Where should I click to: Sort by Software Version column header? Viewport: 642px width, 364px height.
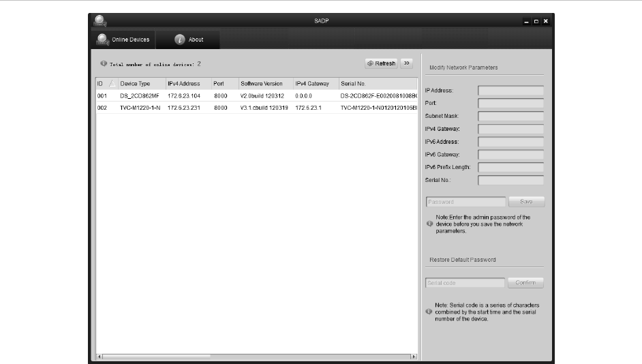click(x=266, y=84)
